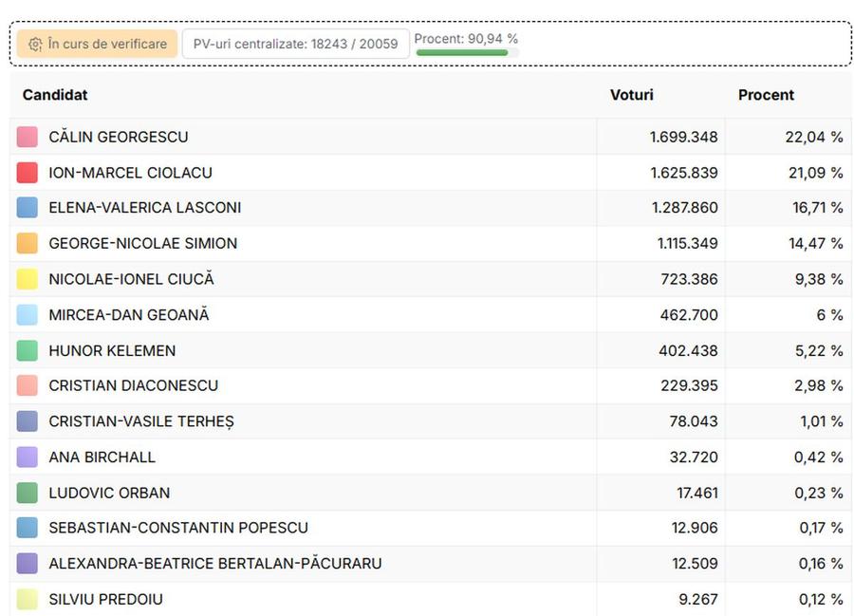Select the name ALEXANDRA-BEATRICE BERTALAN-PĂCURARU

pos(215,563)
